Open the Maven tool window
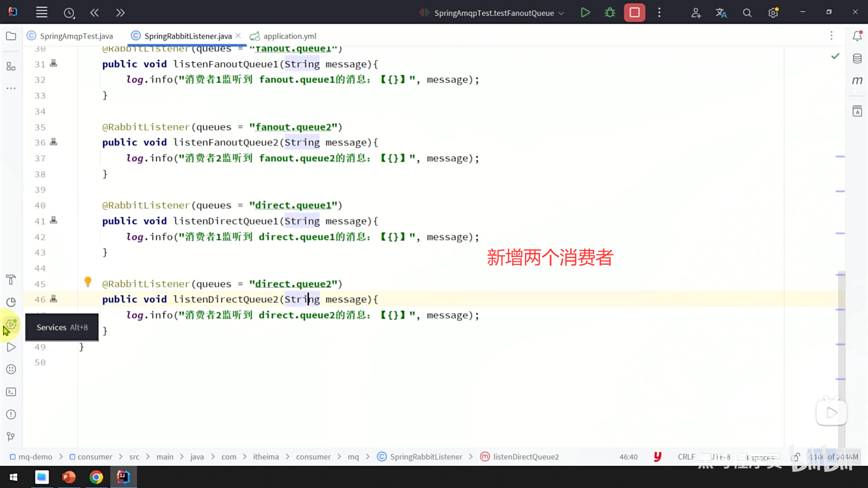Viewport: 868px width, 488px height. (x=857, y=81)
